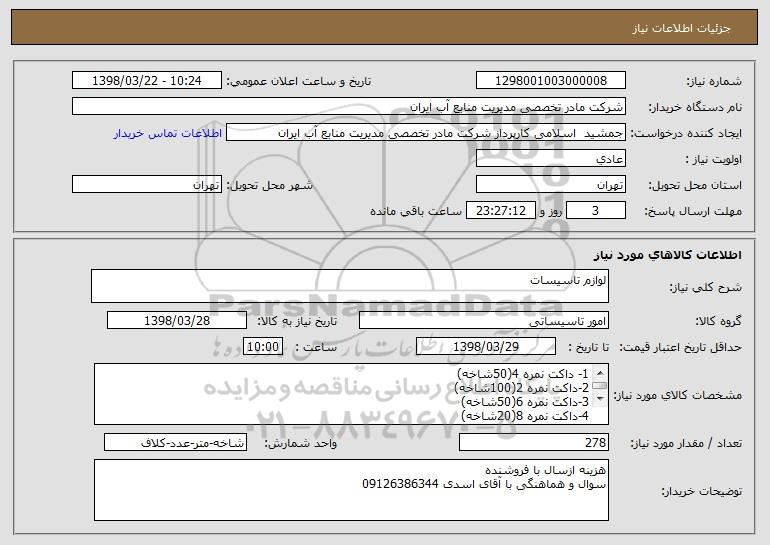The width and height of the screenshot is (770, 545).
Task: Click the notes line هزینه ارسال با فروشنده
Action: [545, 470]
